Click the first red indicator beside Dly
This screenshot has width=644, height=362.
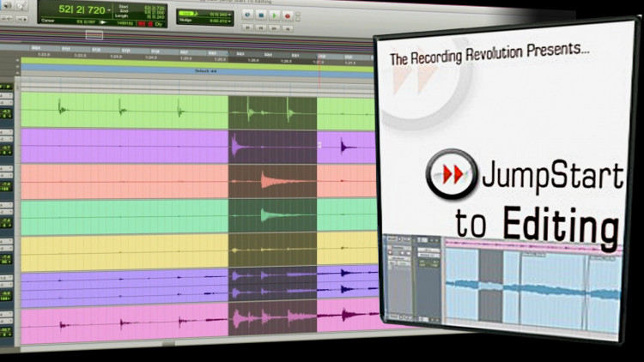pyautogui.click(x=142, y=24)
